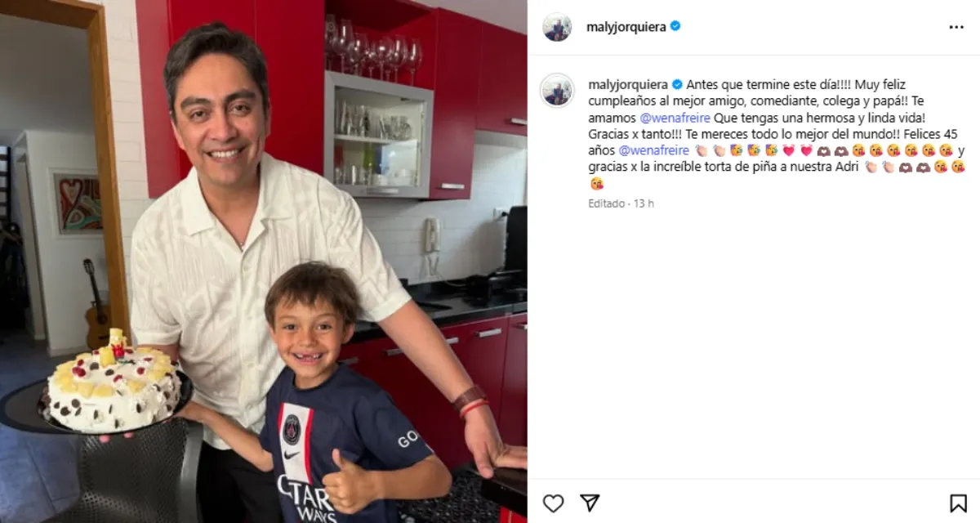Open malyjorquiera username in header
The image size is (980, 523).
pos(627,26)
